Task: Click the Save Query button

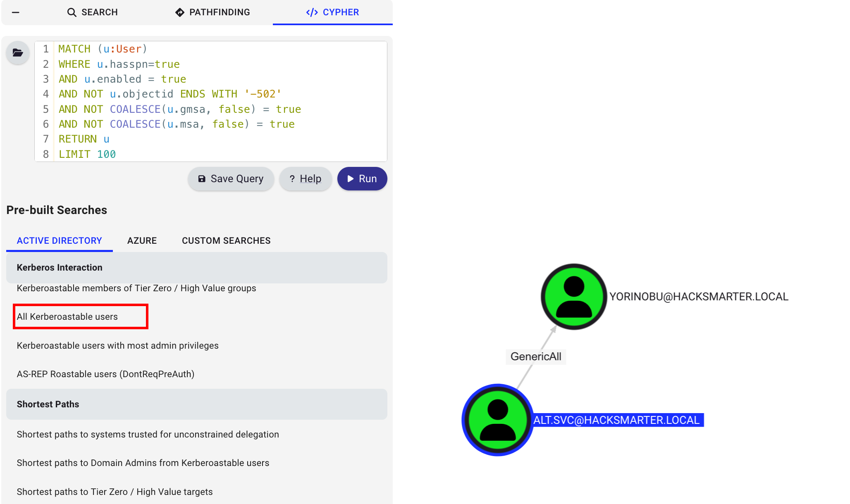Action: 231,179
